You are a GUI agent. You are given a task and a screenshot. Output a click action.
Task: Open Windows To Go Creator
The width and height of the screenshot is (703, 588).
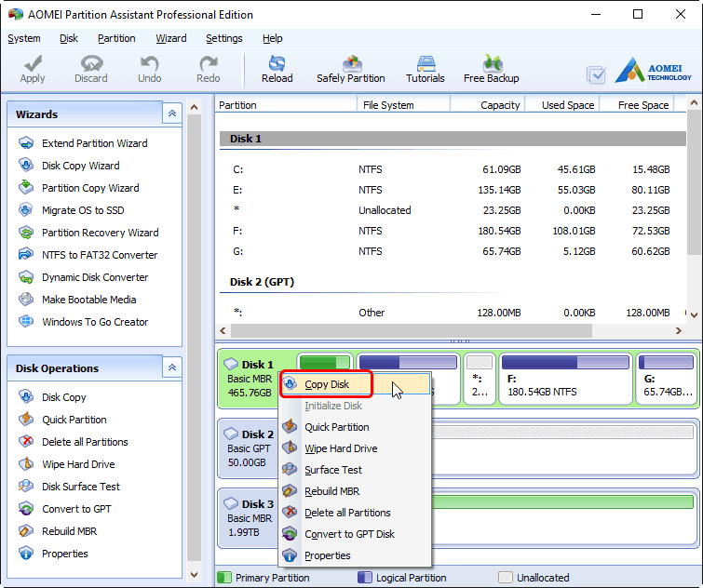95,322
